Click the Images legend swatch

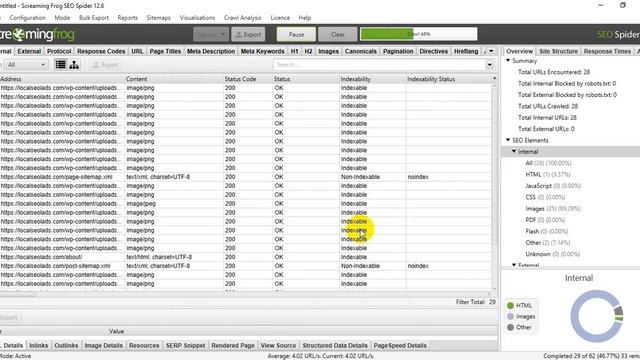tap(510, 316)
